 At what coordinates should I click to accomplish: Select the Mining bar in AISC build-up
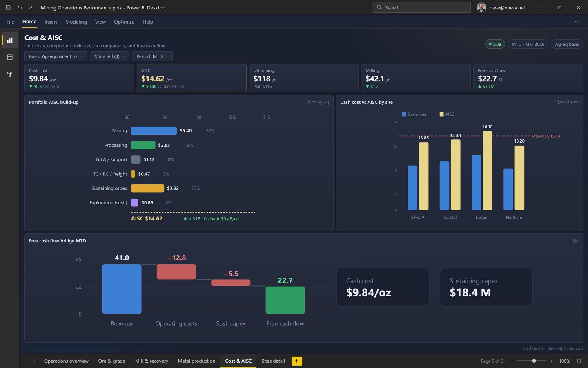[154, 131]
